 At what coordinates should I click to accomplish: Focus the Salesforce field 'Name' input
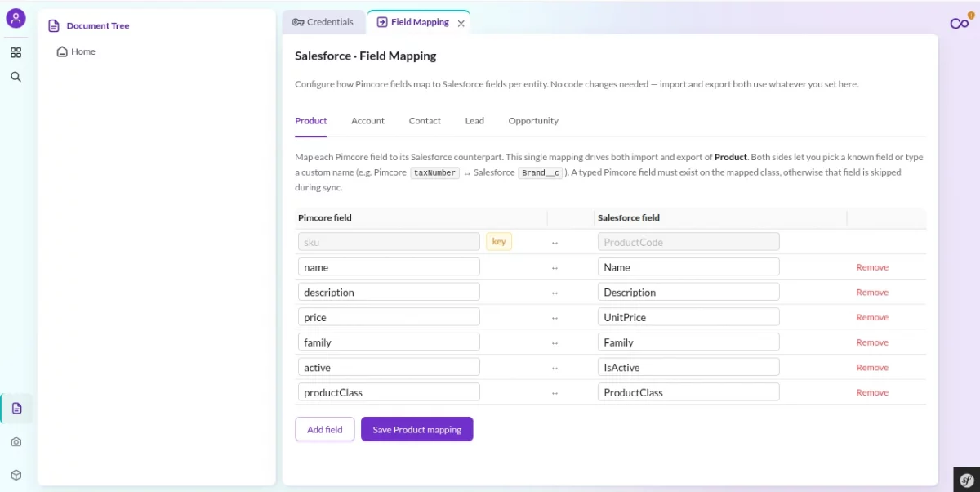(688, 267)
